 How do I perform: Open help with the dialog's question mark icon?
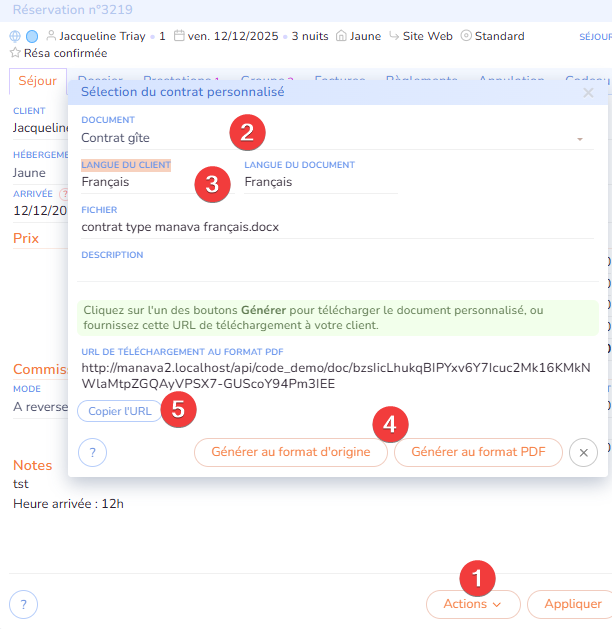coord(92,453)
